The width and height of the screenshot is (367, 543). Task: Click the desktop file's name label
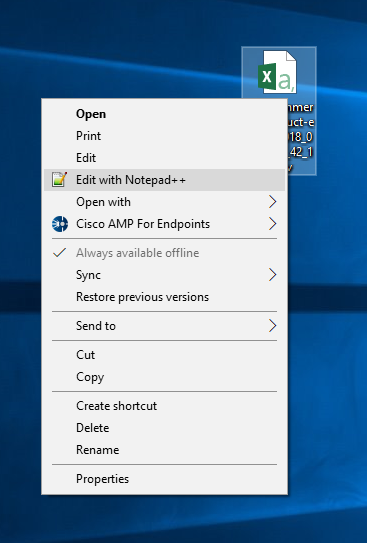coord(301,137)
